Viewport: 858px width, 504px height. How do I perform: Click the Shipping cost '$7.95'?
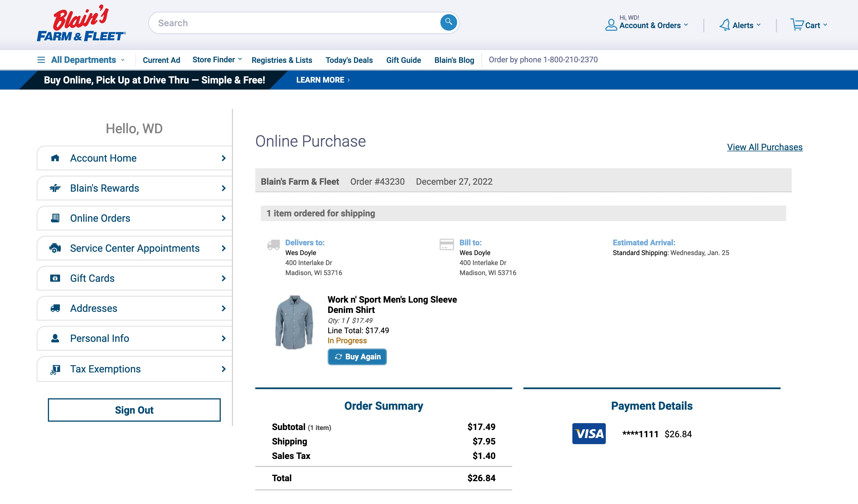point(484,441)
